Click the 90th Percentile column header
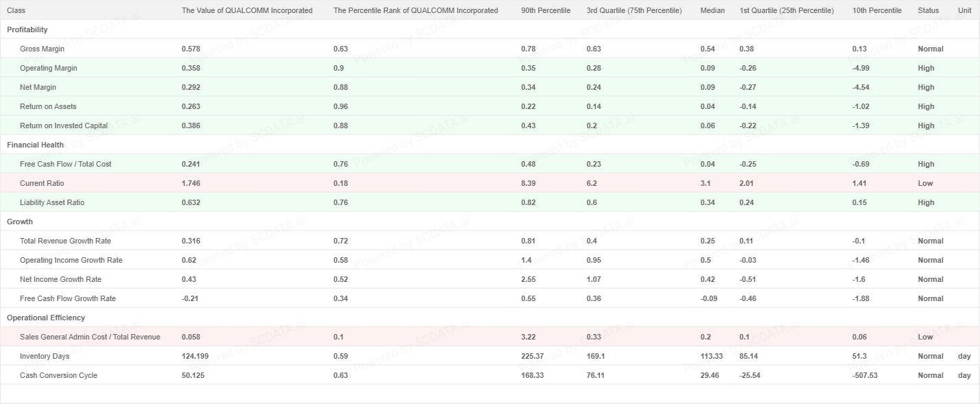Viewport: 980px width, 404px height. click(546, 10)
